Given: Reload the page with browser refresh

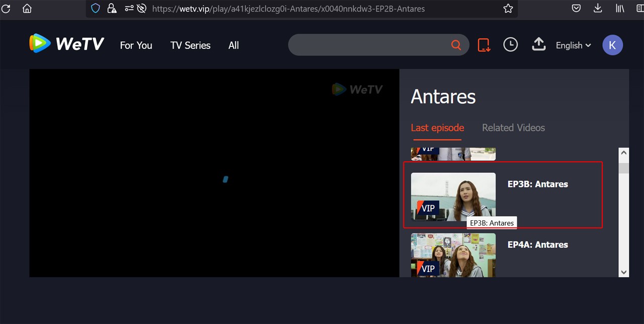Looking at the screenshot, I should 6,9.
